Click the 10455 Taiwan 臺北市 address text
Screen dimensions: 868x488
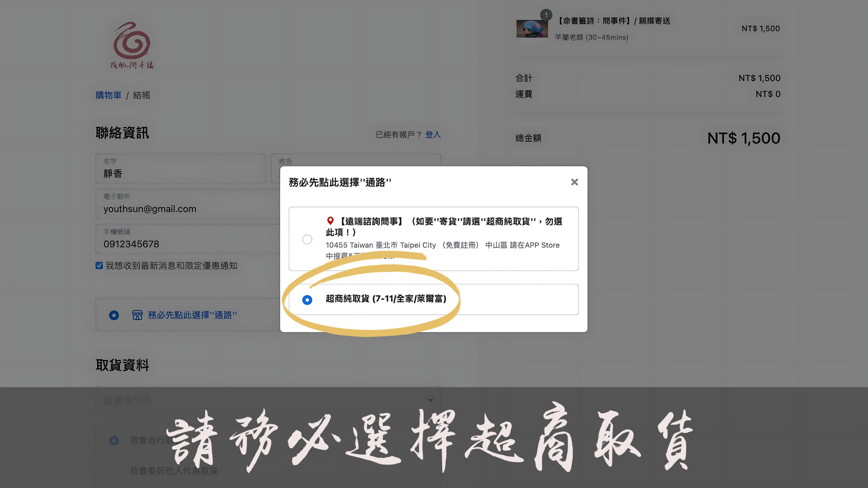(x=442, y=250)
